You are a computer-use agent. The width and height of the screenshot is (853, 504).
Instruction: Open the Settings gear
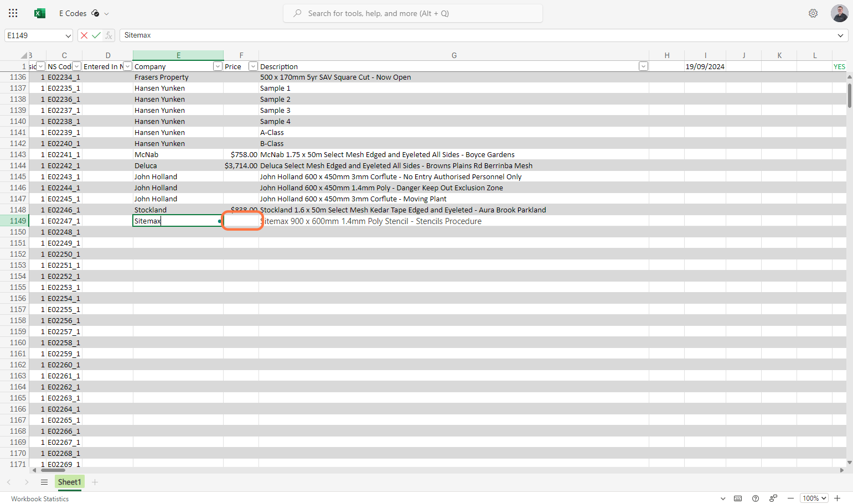coord(813,13)
